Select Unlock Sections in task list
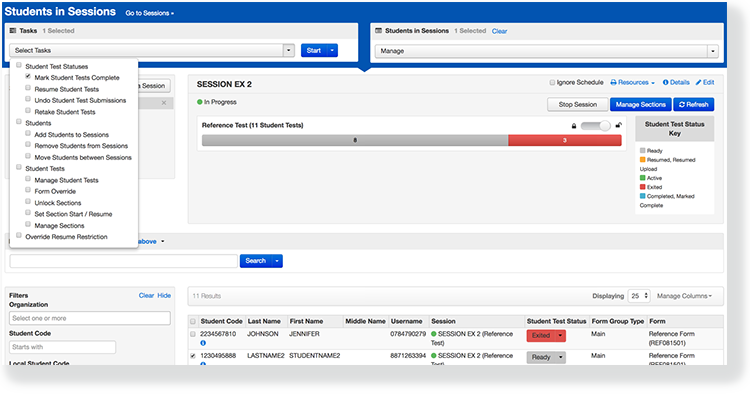Viewport: 750px width, 395px height. 58,203
